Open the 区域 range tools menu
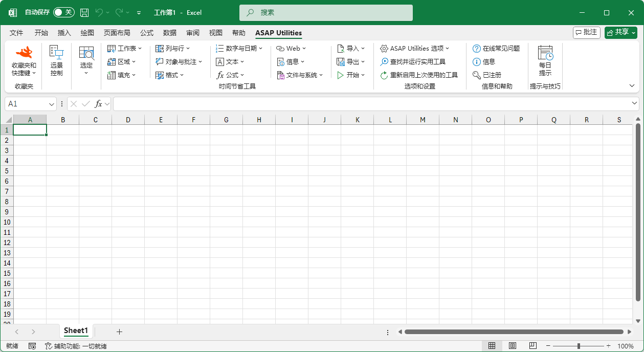644x352 pixels. click(121, 62)
